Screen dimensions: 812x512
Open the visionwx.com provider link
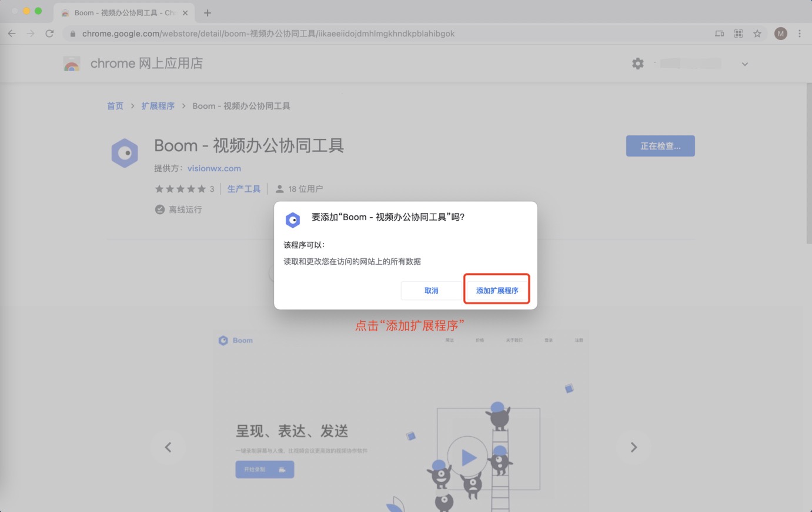(x=214, y=168)
